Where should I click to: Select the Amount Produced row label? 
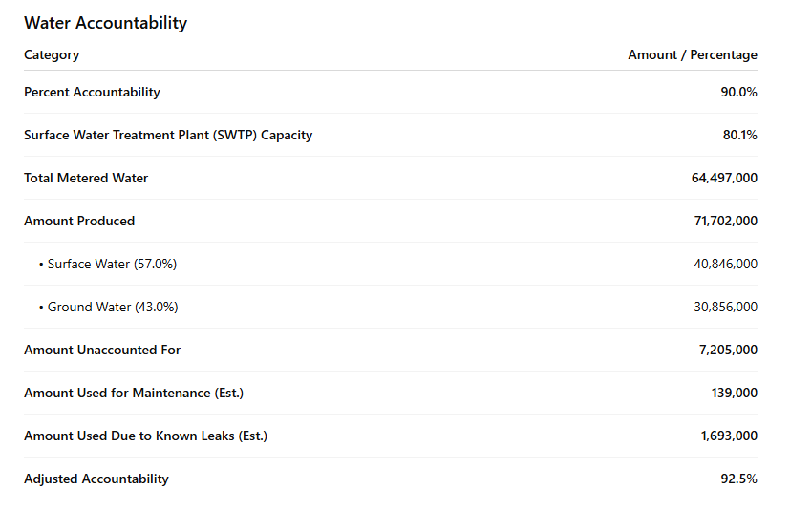point(79,222)
